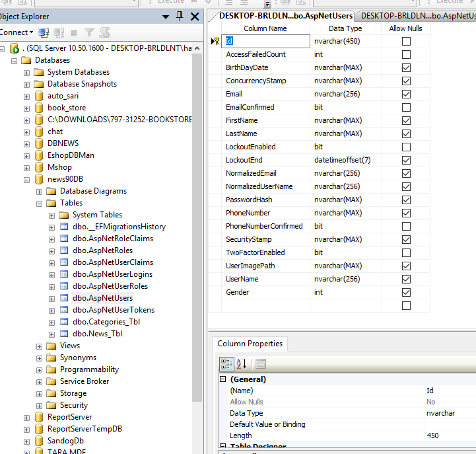Check Allow Nulls for EmailConfirmed

point(406,107)
